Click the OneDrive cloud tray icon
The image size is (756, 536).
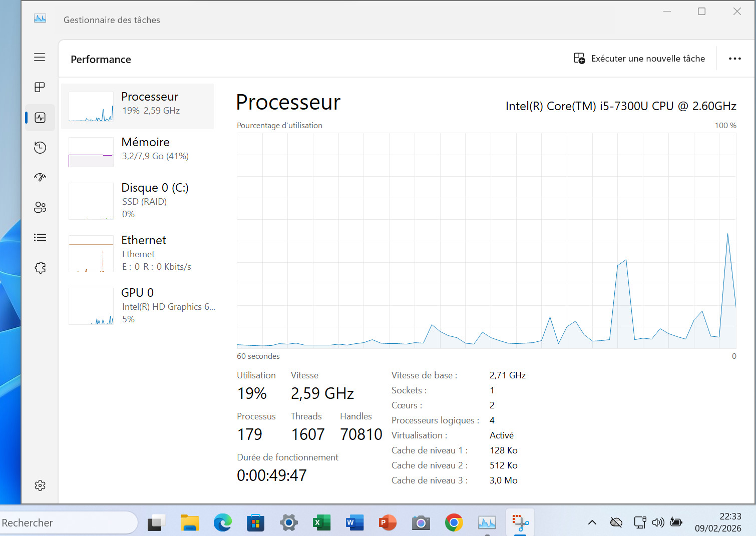pos(616,522)
